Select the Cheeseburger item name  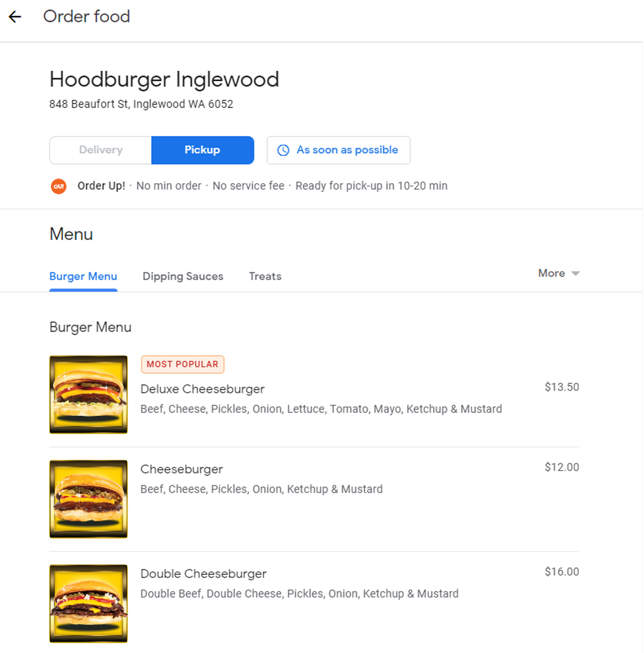[x=181, y=469]
